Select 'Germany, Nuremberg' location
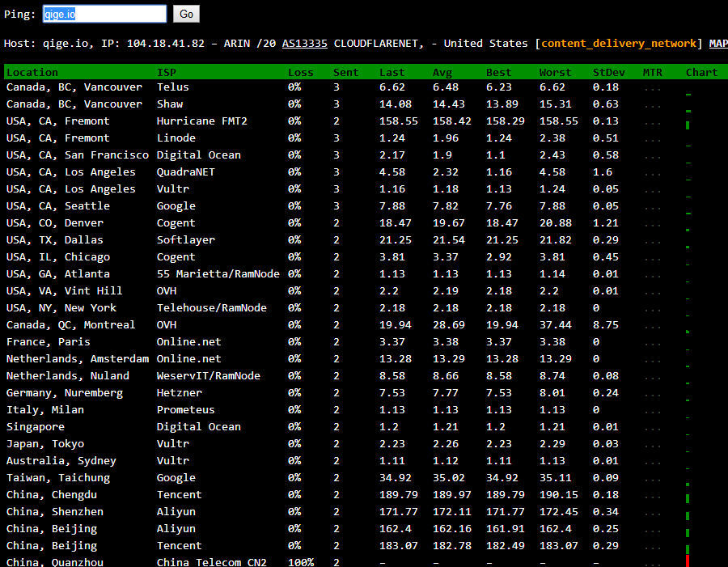This screenshot has width=728, height=567. (65, 393)
